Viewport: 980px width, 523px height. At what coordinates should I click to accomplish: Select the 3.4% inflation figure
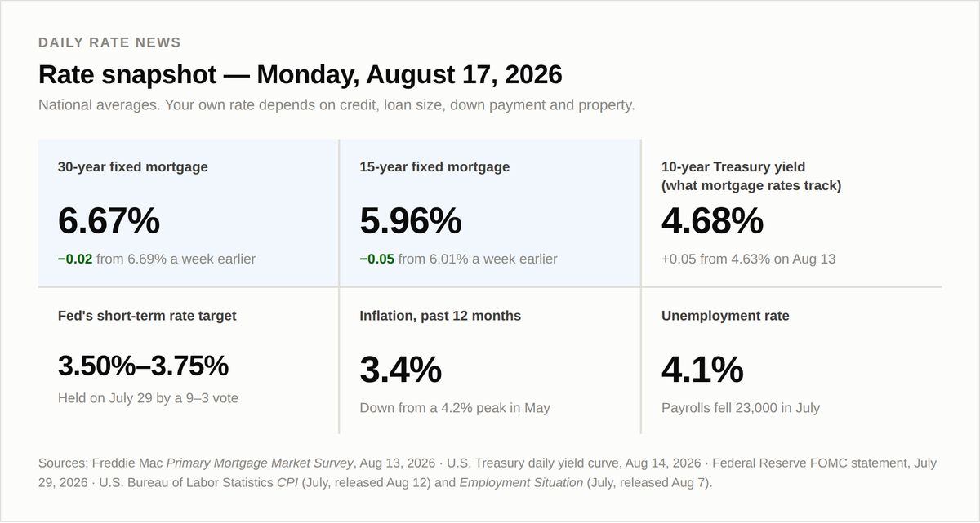pyautogui.click(x=401, y=370)
